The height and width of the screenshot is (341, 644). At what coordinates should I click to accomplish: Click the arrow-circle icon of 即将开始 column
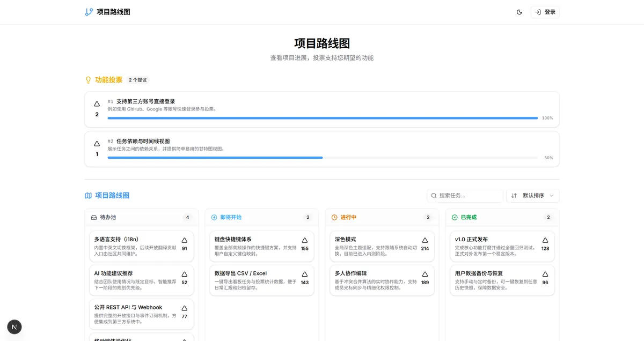(x=214, y=217)
